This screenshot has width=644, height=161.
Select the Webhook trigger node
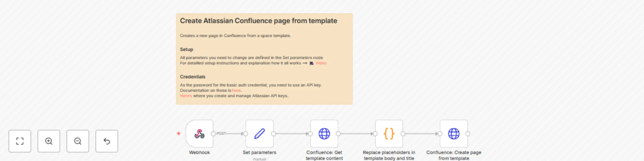pos(199,134)
